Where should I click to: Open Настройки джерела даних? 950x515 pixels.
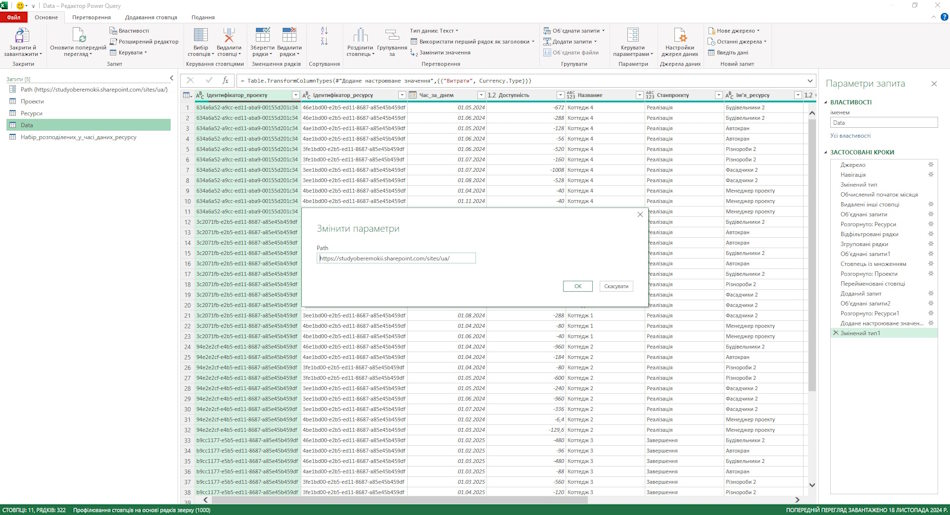click(x=680, y=42)
